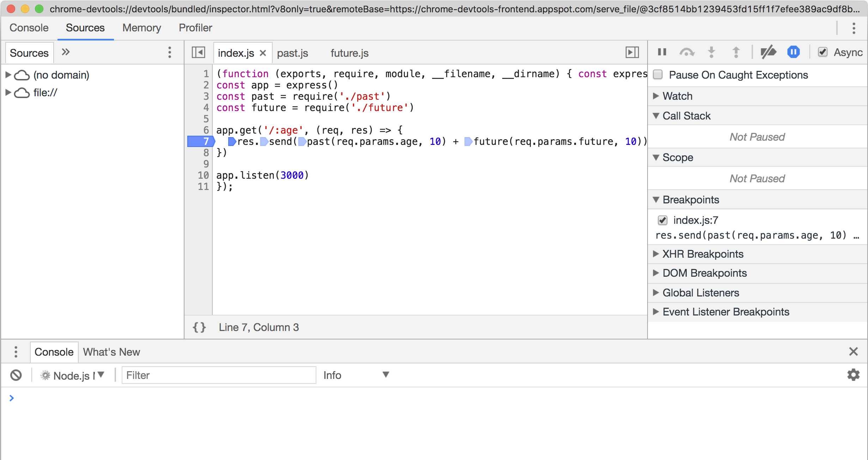868x460 pixels.
Task: Click the console prompt line
Action: 434,398
